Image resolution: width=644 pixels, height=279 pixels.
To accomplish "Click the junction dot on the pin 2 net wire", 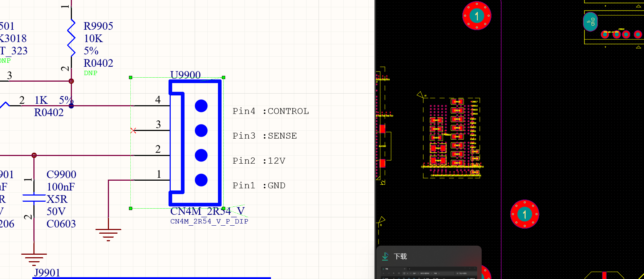I will coord(34,155).
